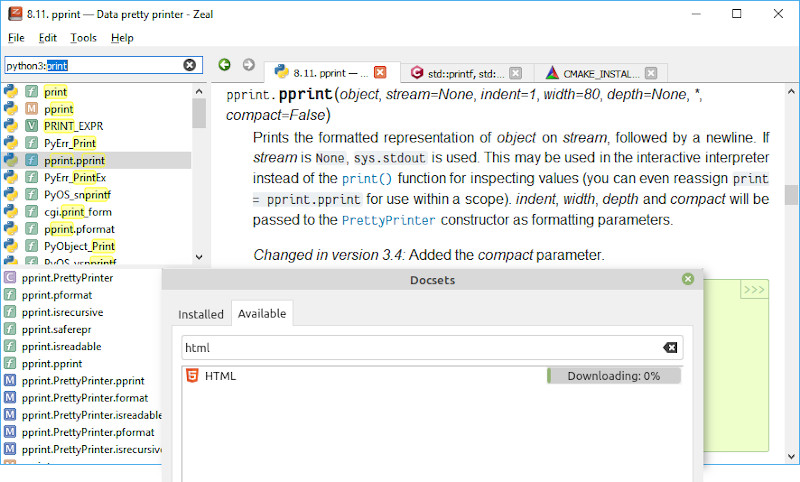
Task: Open the Edit menu
Action: [x=48, y=38]
